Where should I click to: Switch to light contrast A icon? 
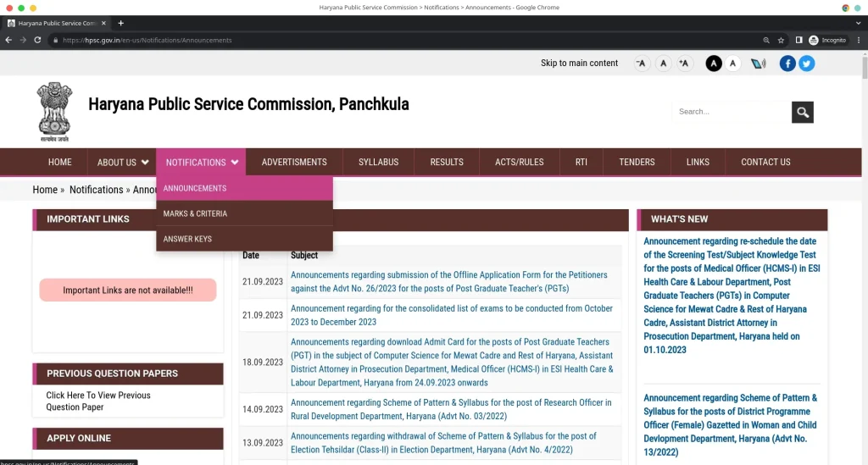(x=733, y=64)
